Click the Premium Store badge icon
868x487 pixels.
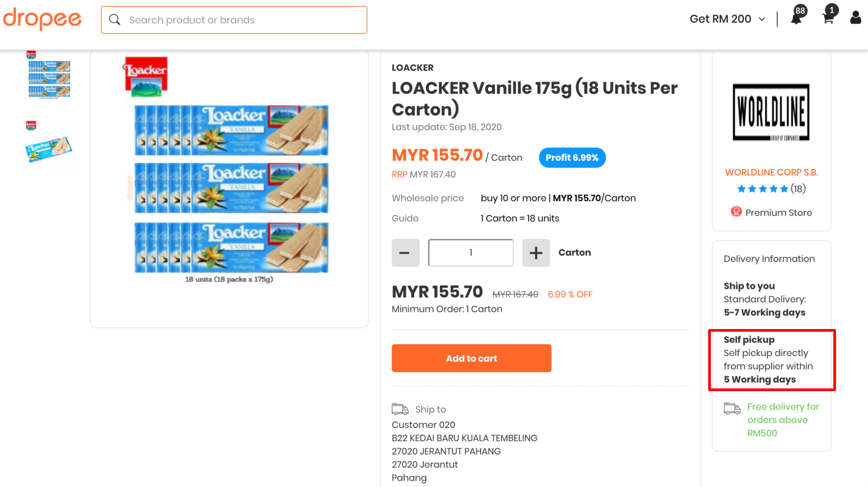click(x=736, y=212)
